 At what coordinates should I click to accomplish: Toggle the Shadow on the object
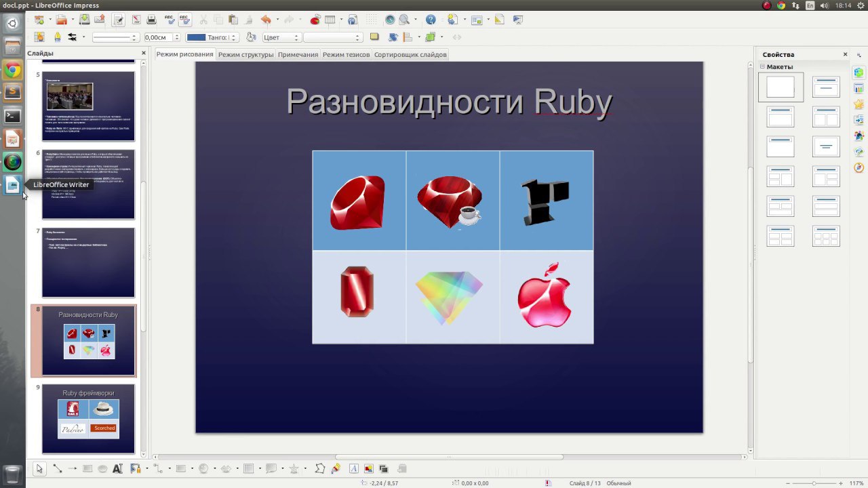coord(374,37)
